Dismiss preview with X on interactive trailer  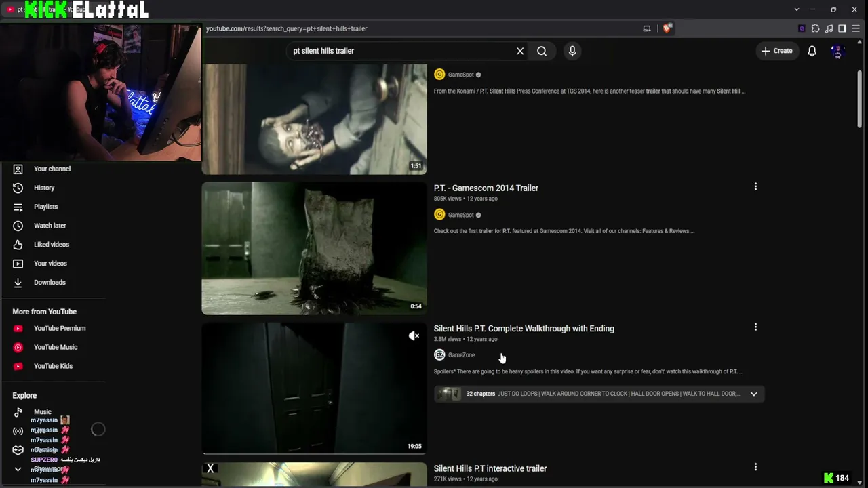coord(210,468)
